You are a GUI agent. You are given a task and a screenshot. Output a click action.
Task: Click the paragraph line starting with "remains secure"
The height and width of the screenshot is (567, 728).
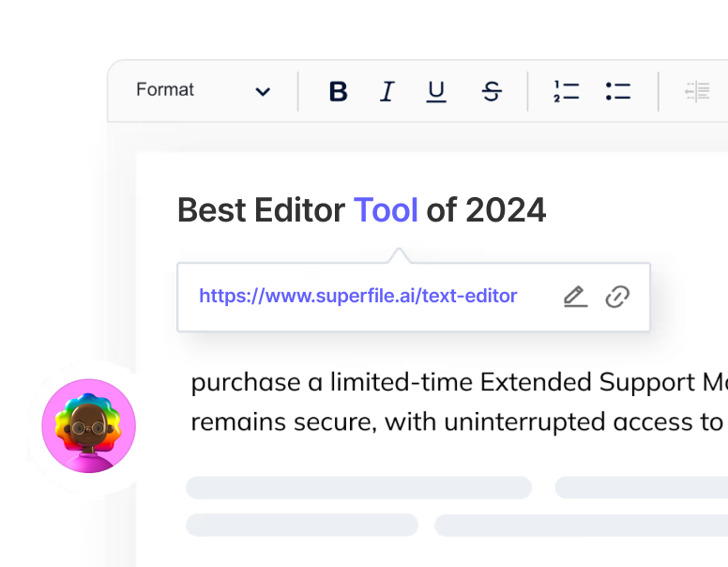coord(450,422)
